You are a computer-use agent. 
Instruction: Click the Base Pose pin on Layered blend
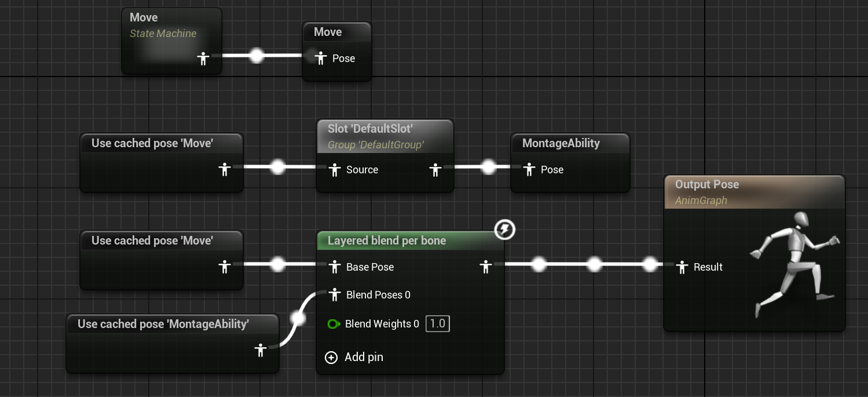pyautogui.click(x=335, y=267)
